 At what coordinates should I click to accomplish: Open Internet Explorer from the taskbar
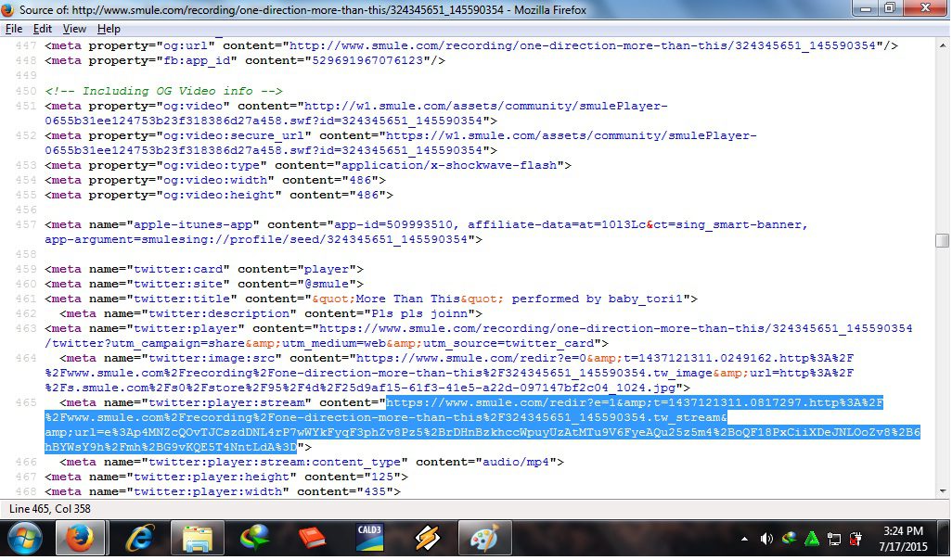click(139, 539)
